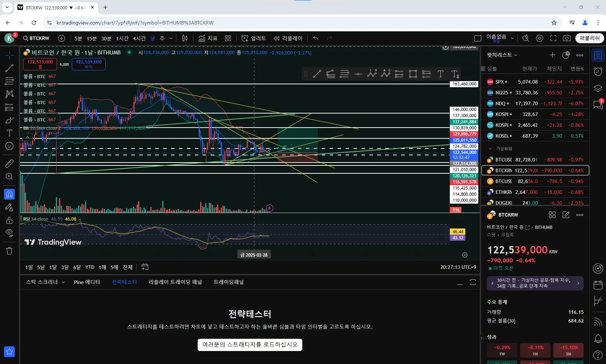This screenshot has width=606, height=364.
Task: Open 트레이딩패널 tab
Action: (x=229, y=282)
